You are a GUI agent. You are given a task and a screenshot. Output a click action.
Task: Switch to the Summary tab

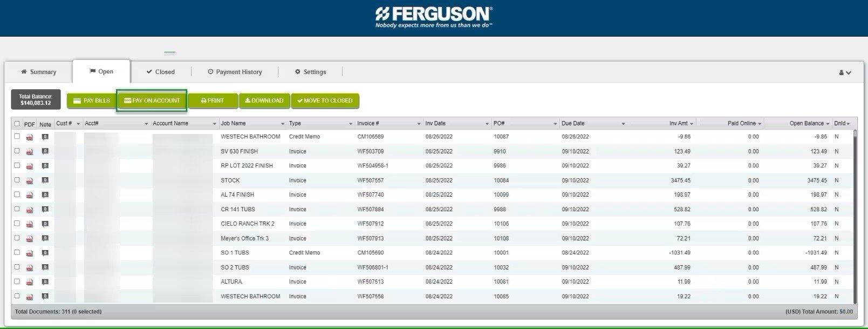click(38, 72)
